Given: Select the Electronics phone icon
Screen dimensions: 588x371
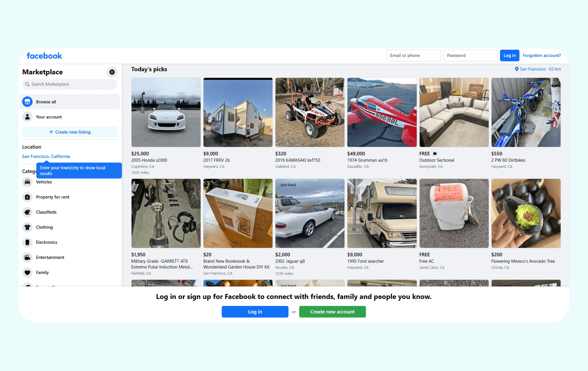Looking at the screenshot, I should (27, 242).
